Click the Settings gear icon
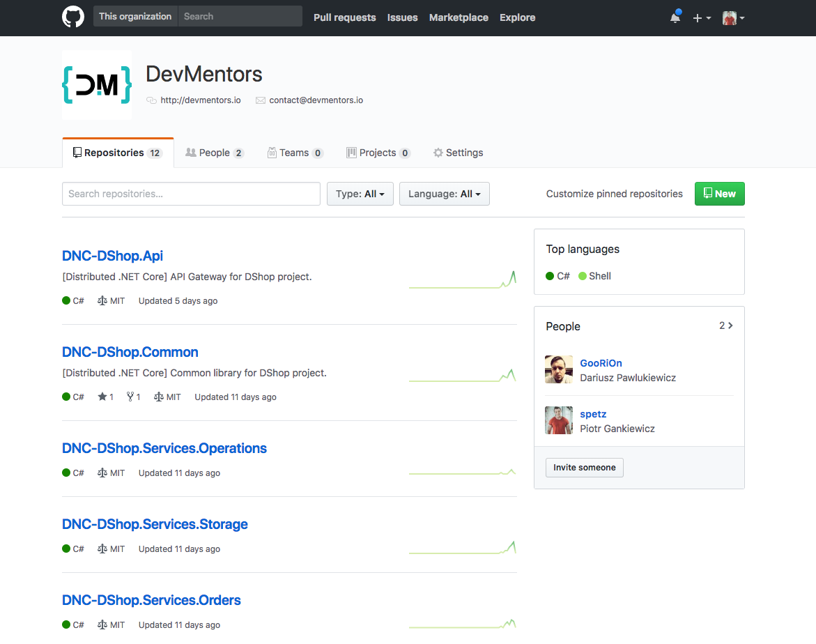This screenshot has height=644, width=816. 438,153
